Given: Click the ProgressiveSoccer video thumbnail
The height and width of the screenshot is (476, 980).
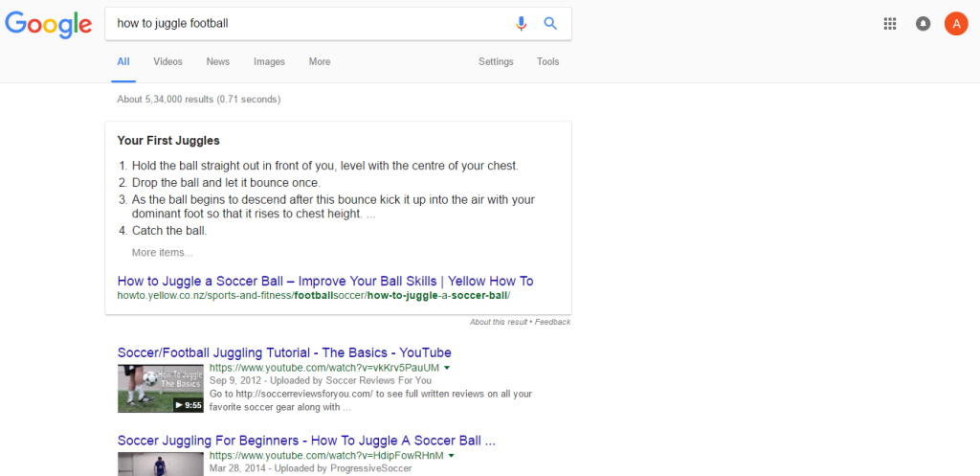Looking at the screenshot, I should pos(161,464).
